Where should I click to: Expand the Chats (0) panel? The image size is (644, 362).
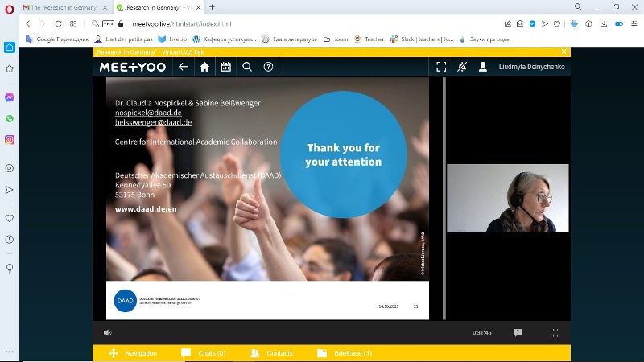(x=203, y=353)
